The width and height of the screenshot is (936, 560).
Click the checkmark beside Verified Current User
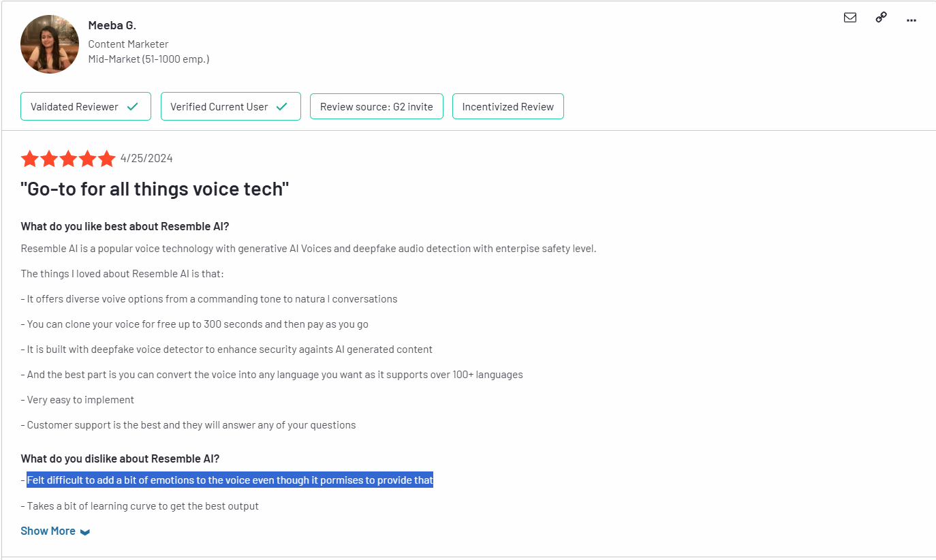click(282, 106)
